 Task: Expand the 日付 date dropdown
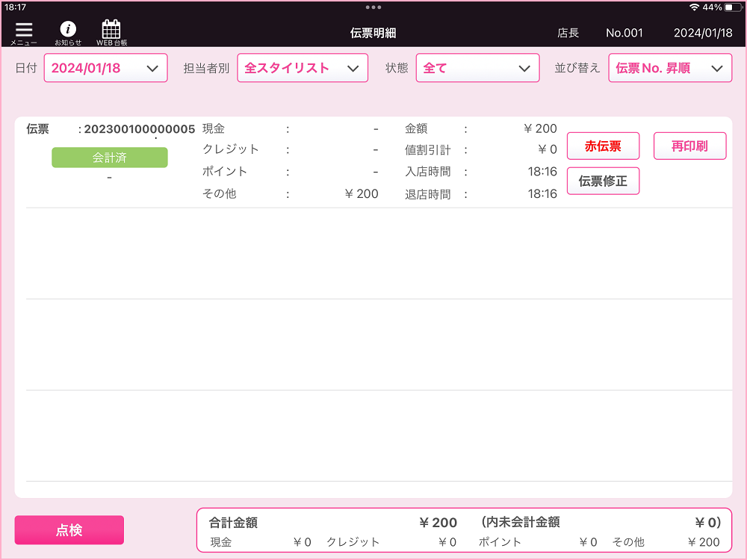pyautogui.click(x=105, y=68)
